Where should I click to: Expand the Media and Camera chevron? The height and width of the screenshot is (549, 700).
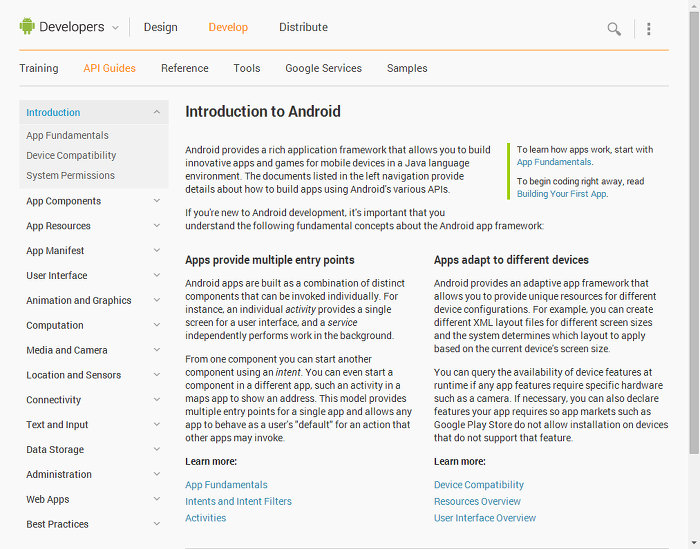157,350
